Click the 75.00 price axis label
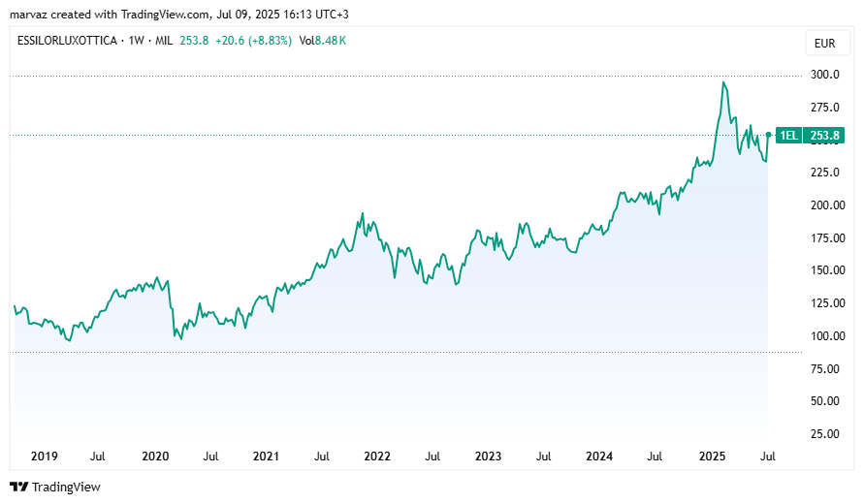The height and width of the screenshot is (504, 864). point(825,368)
